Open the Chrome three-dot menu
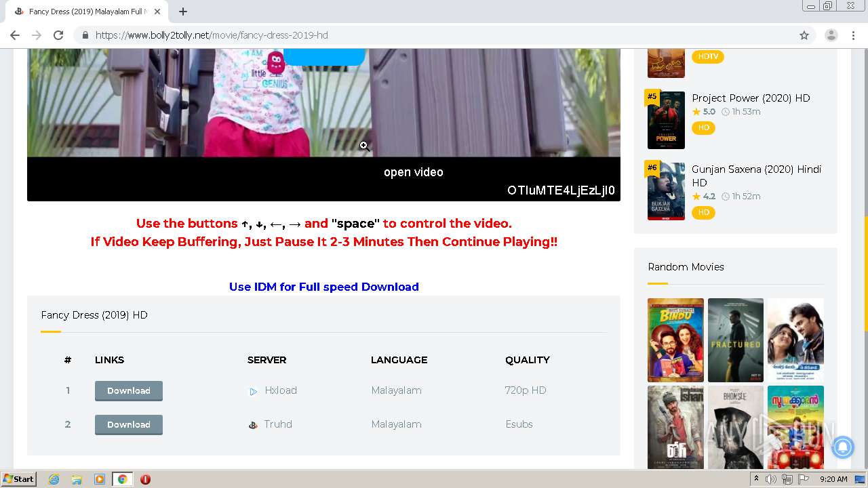 853,35
